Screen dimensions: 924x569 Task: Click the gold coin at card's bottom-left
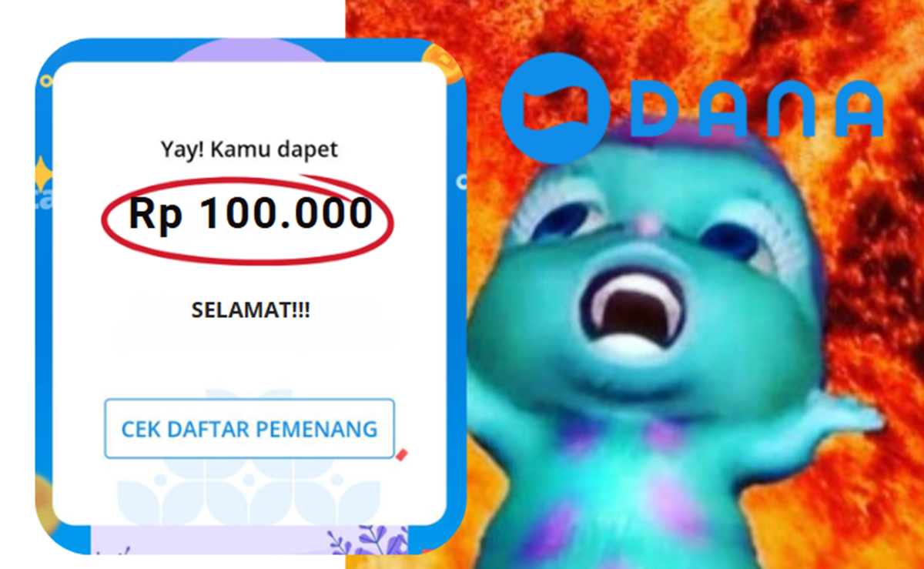45,499
